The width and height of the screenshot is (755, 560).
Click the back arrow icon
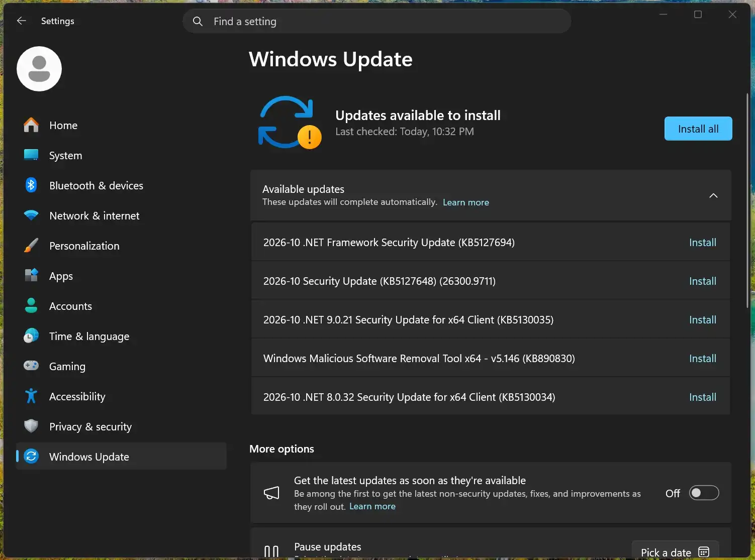22,21
